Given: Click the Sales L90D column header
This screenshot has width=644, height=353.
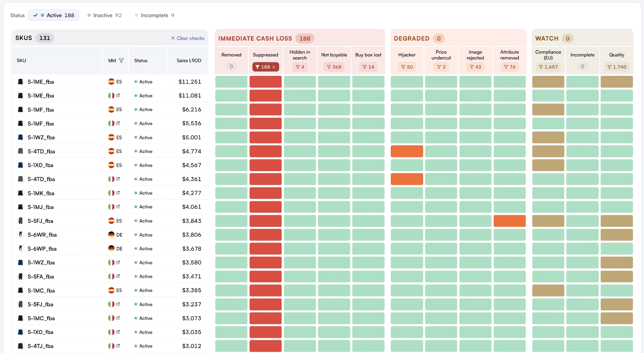Looking at the screenshot, I should [x=189, y=61].
